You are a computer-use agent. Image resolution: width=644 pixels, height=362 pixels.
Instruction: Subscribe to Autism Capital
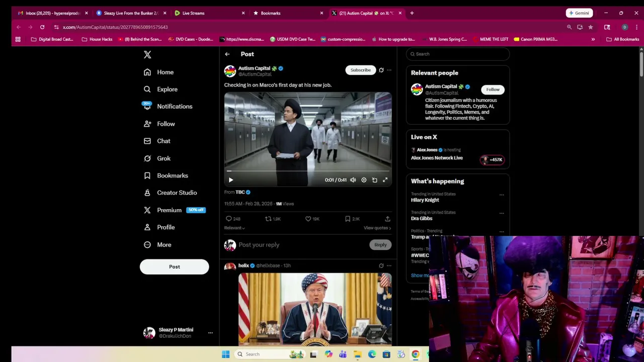click(361, 70)
